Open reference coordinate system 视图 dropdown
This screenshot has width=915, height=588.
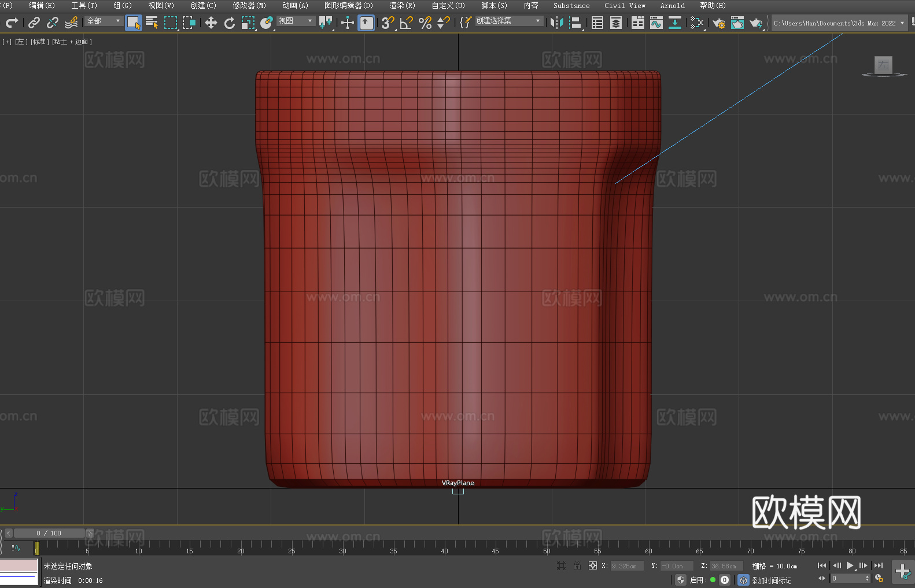pyautogui.click(x=296, y=21)
